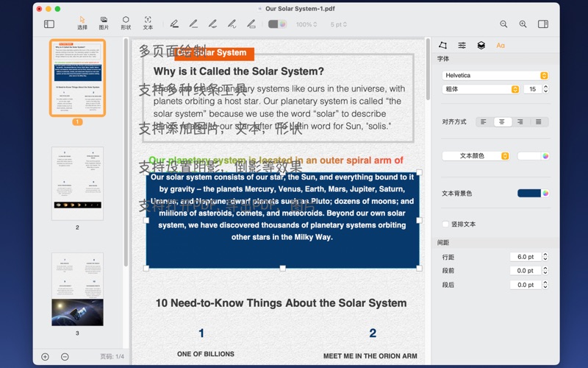The height and width of the screenshot is (368, 588).
Task: Enable the 竖排文本 vertical text checkbox
Action: point(445,224)
